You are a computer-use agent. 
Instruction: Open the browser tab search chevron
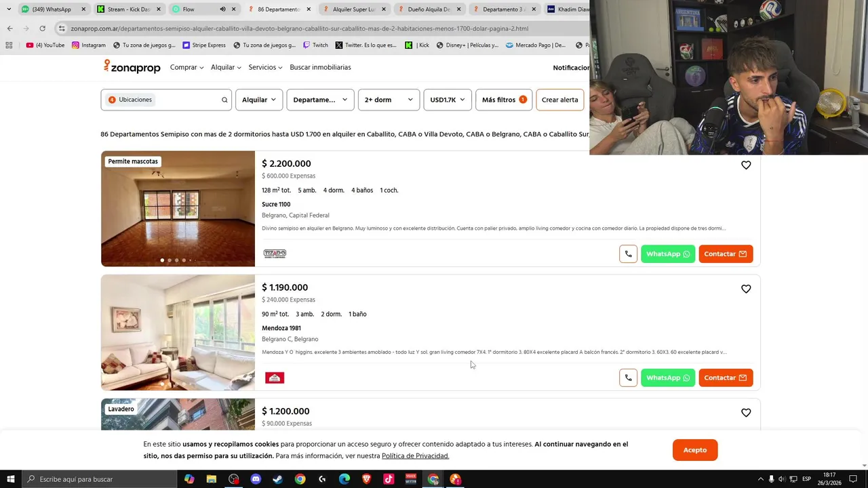[9, 9]
